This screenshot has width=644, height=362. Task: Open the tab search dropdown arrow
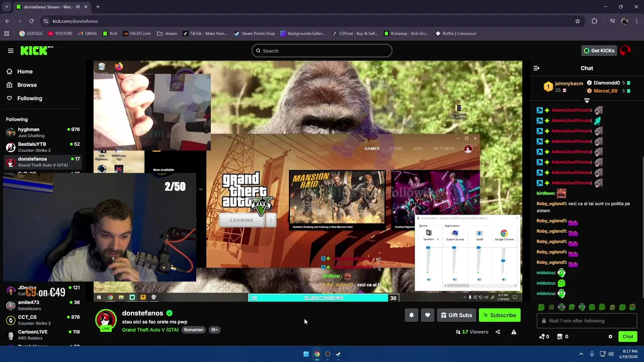coord(6,7)
